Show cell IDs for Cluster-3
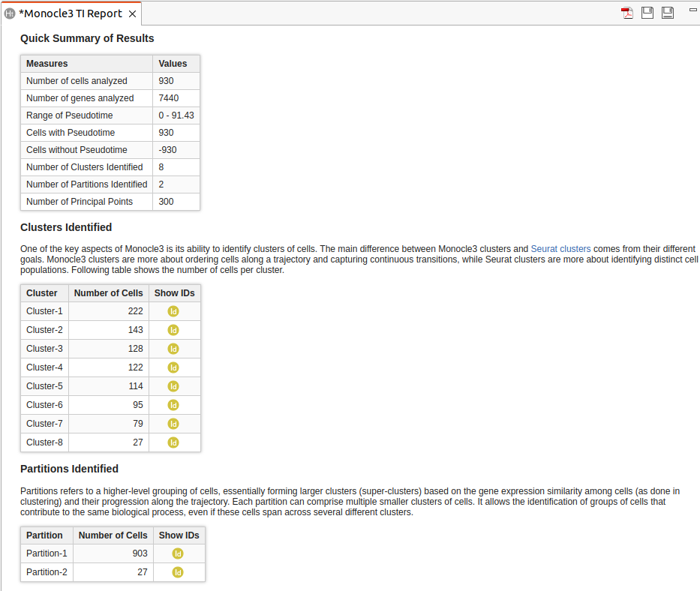This screenshot has height=591, width=700. [173, 349]
